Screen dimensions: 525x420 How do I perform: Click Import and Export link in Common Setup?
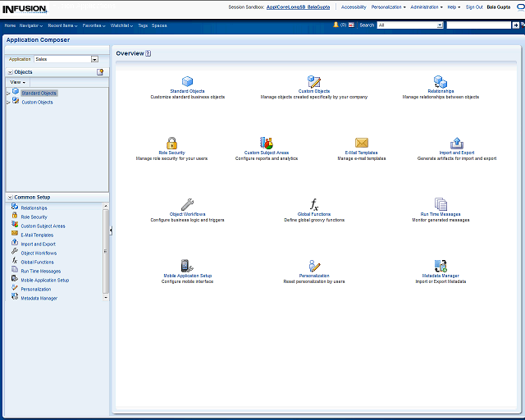(x=38, y=244)
